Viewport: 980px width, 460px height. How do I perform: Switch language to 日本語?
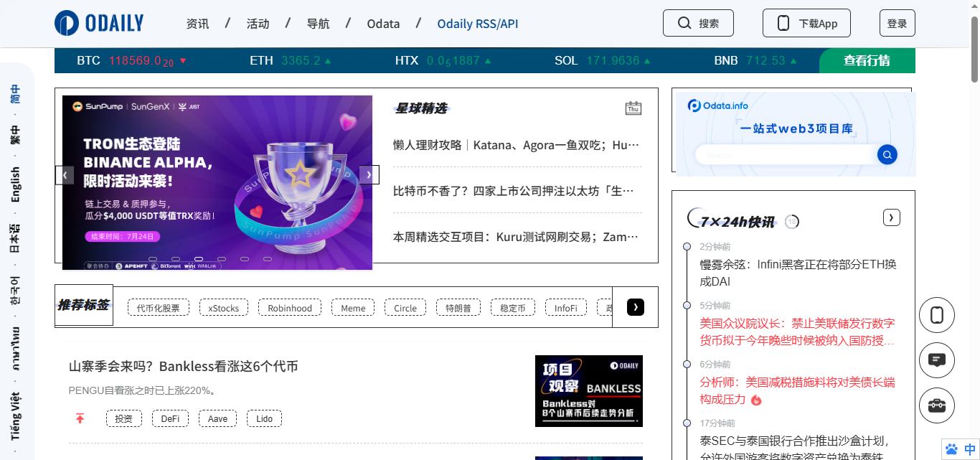point(15,238)
